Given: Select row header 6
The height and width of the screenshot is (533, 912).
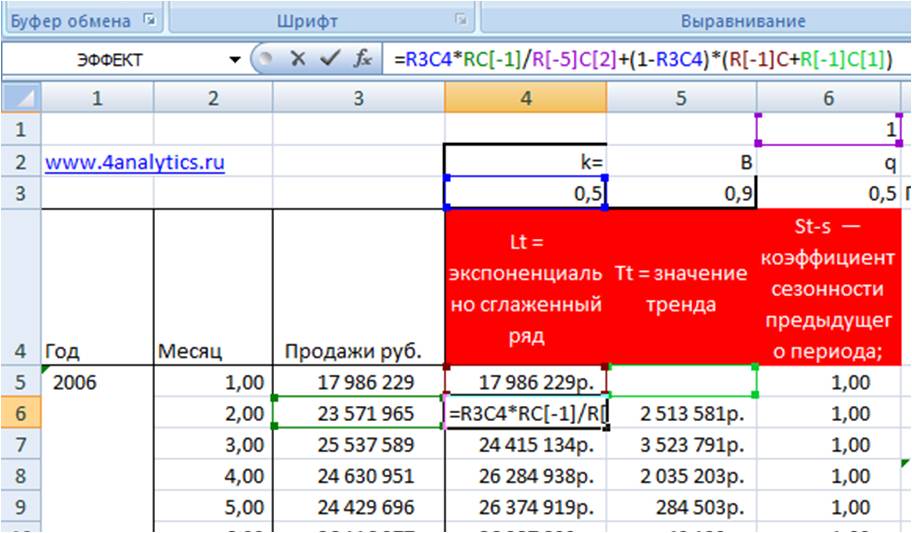Looking at the screenshot, I should pyautogui.click(x=21, y=413).
